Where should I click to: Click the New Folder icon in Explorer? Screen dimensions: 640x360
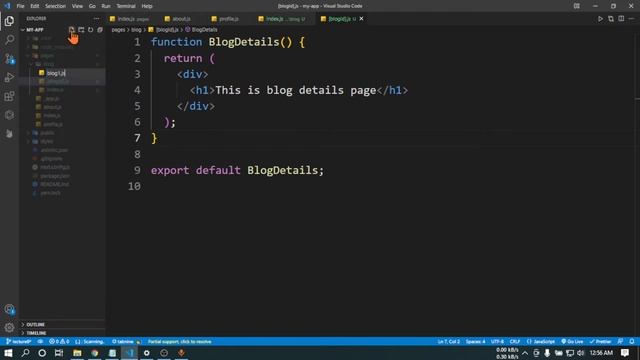click(81, 30)
